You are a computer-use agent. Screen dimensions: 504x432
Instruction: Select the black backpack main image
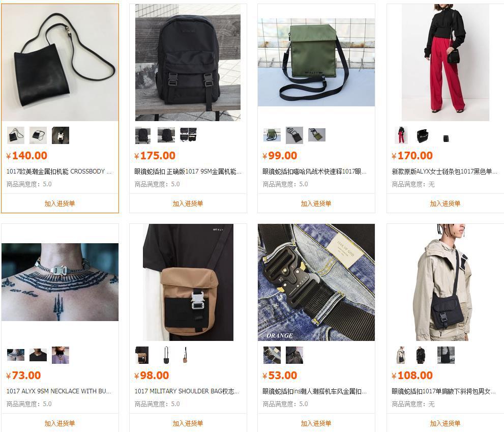tap(188, 63)
